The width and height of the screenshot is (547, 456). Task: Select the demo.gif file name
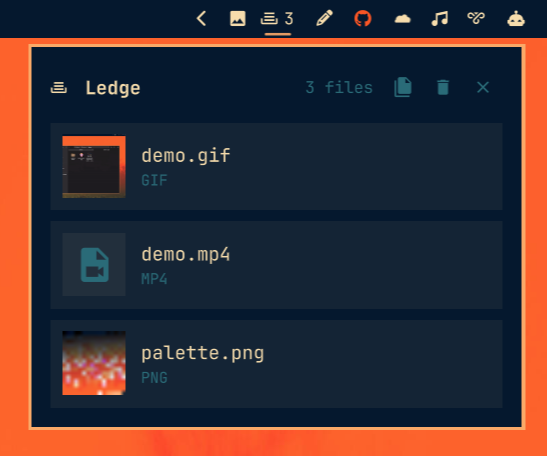pyautogui.click(x=186, y=156)
